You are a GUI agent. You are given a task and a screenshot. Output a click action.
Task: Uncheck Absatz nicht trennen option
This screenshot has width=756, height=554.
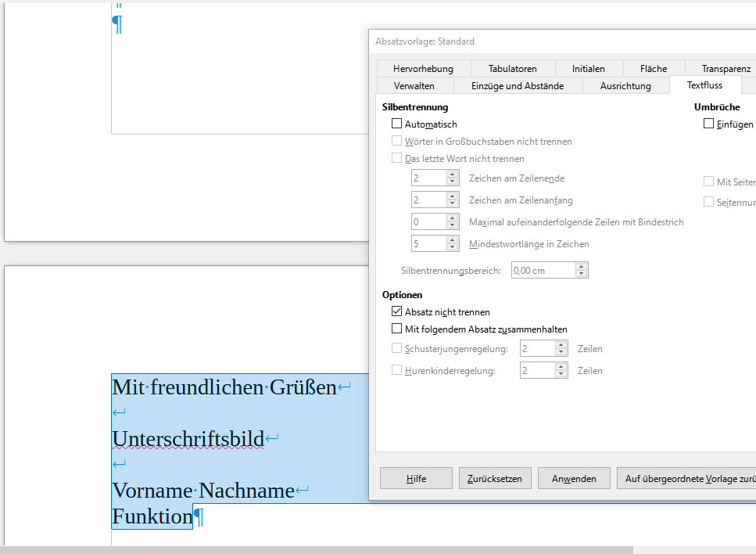(x=397, y=312)
